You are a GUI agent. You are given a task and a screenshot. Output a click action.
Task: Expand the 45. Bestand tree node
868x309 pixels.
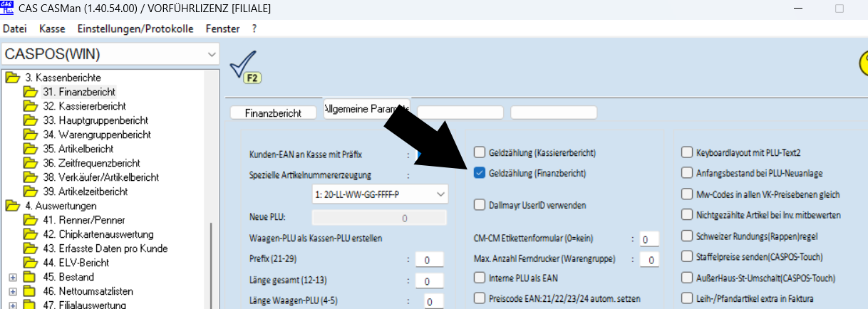(x=12, y=277)
